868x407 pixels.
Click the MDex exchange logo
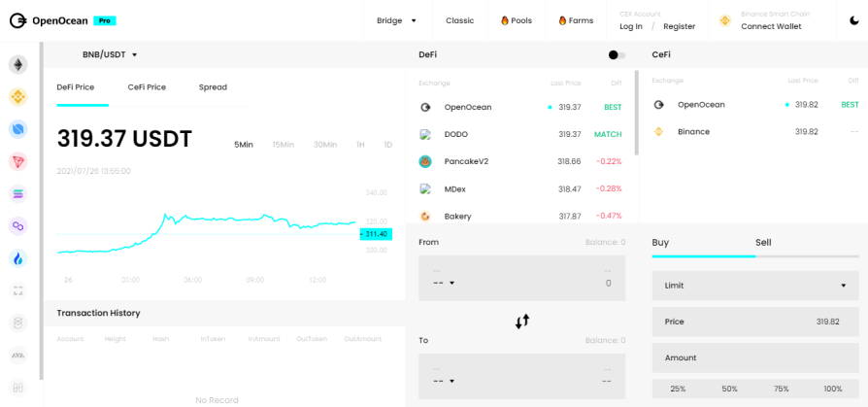[x=425, y=188]
